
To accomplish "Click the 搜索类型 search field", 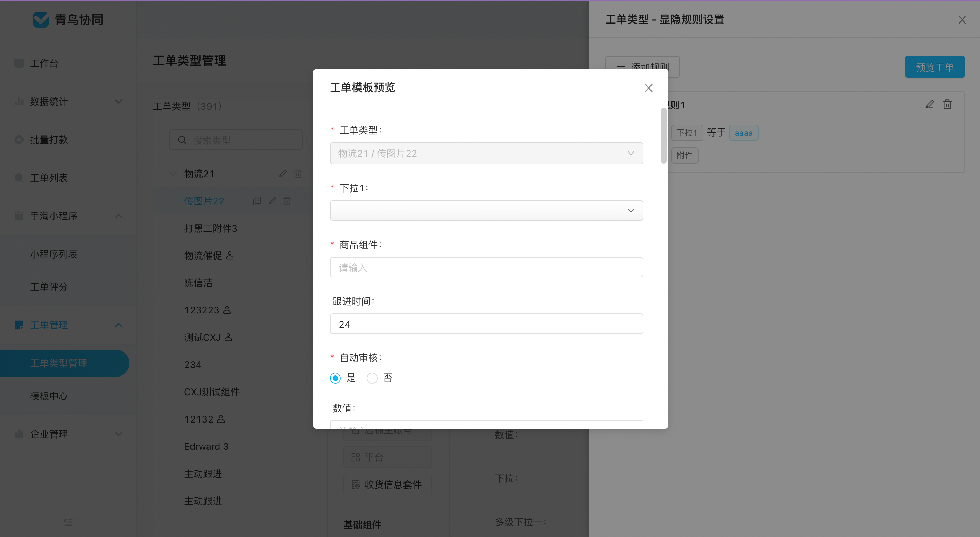I will pos(236,140).
